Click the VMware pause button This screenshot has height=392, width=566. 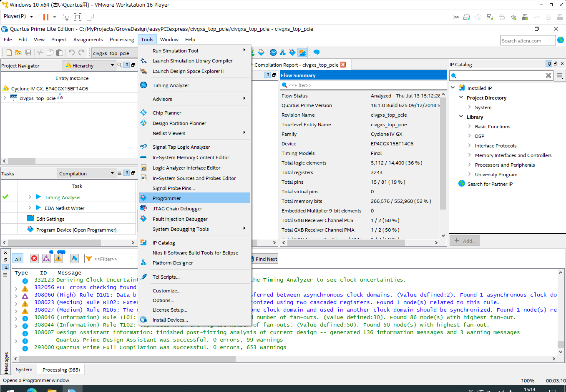pos(46,17)
